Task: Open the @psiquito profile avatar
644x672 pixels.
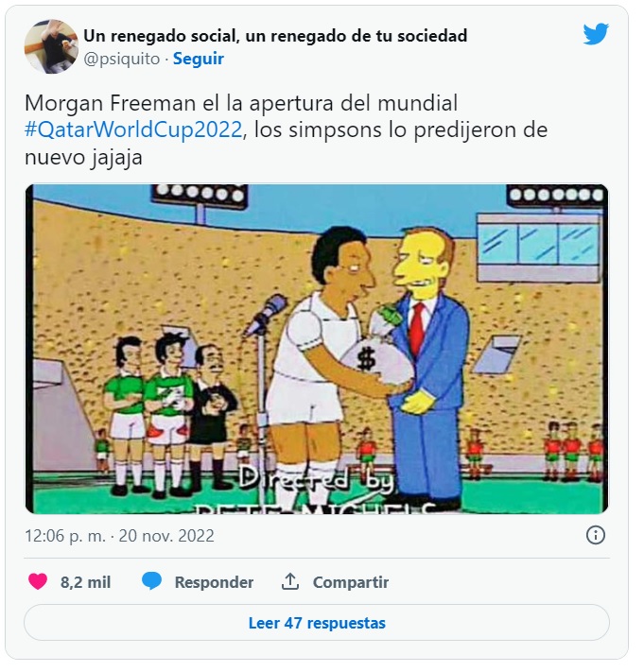Action: 51,46
